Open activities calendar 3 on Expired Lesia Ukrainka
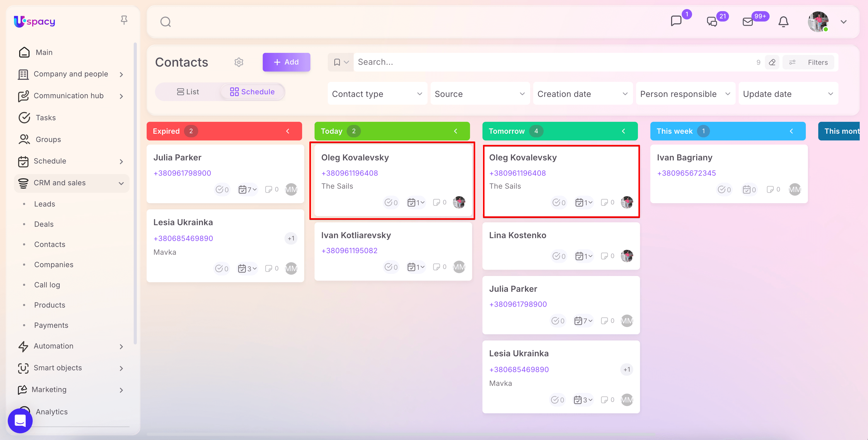Image resolution: width=868 pixels, height=440 pixels. (x=247, y=268)
